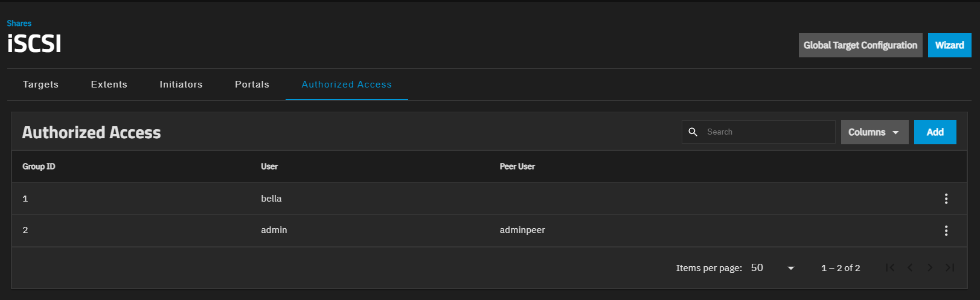Screen dimensions: 980x300
Task: Sort by the Group ID column header
Action: tap(39, 167)
